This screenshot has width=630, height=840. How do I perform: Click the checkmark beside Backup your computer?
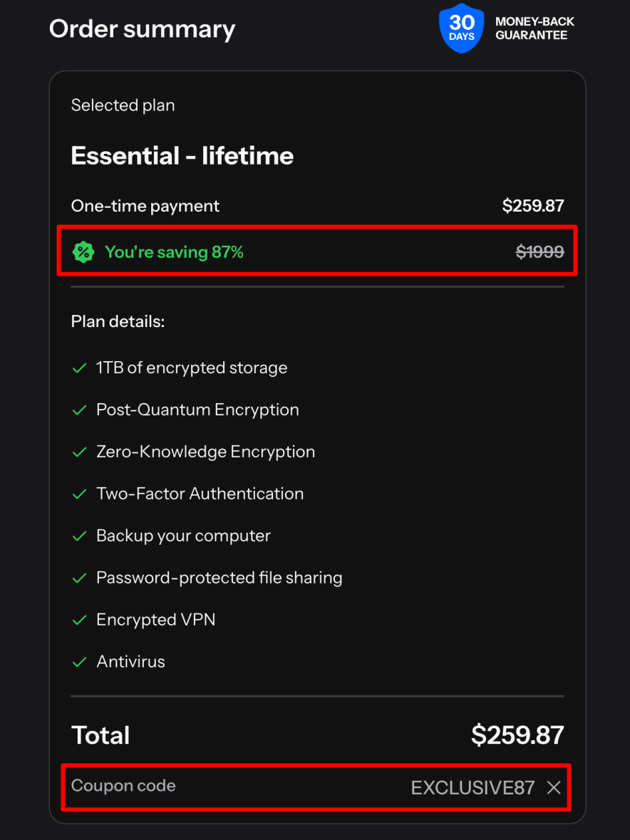point(79,536)
